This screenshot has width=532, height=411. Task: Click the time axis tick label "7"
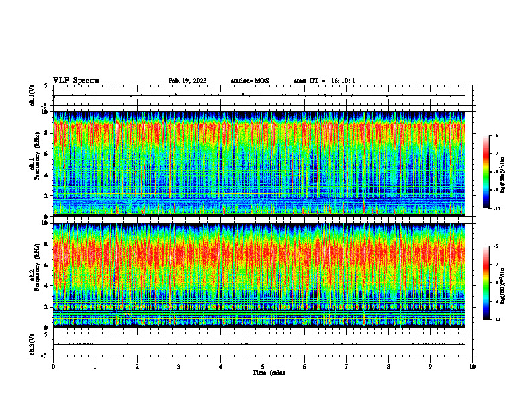coord(347,367)
